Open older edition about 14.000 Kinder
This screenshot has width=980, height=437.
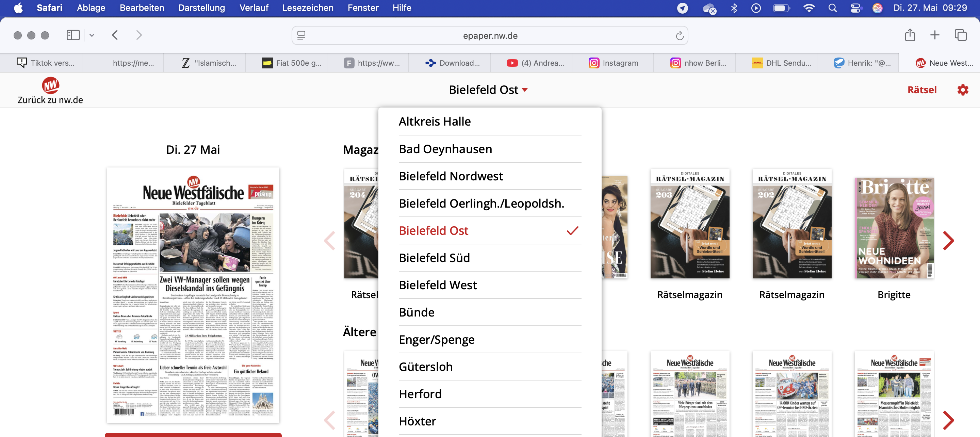792,394
